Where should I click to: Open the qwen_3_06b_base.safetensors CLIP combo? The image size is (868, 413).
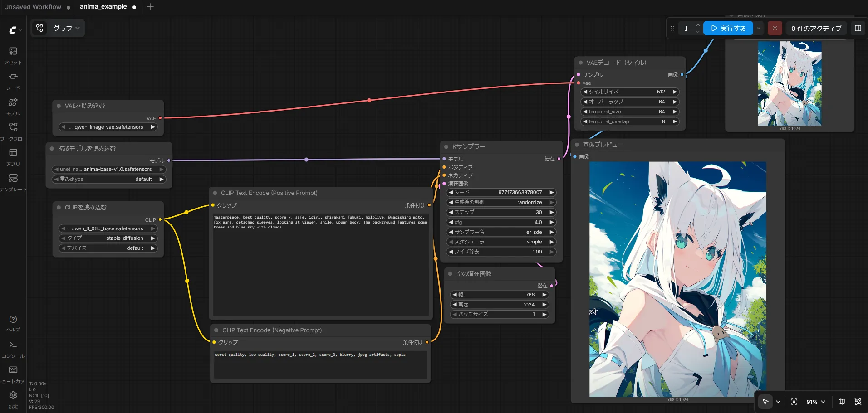108,229
